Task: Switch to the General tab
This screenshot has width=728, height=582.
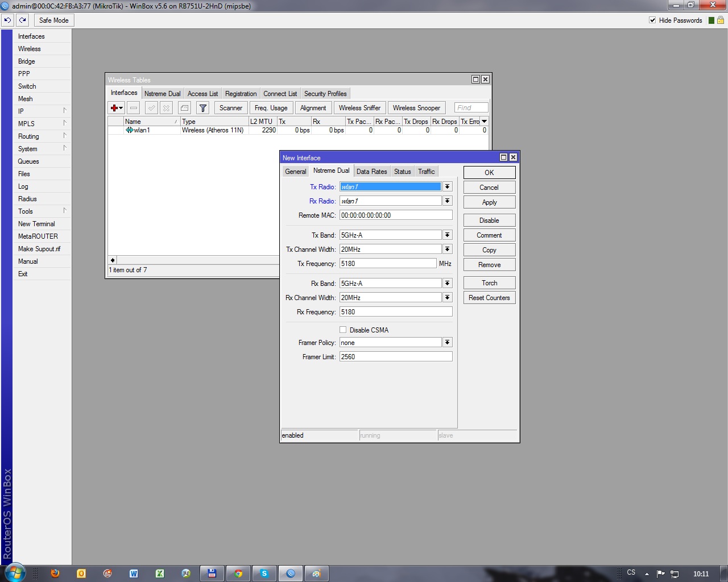Action: (296, 172)
